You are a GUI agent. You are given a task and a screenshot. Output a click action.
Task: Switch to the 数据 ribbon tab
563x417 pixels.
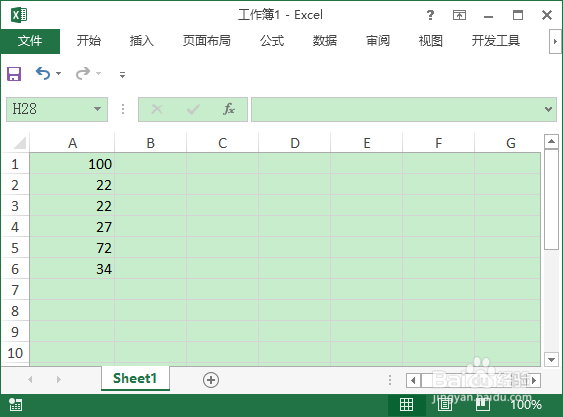(x=325, y=41)
